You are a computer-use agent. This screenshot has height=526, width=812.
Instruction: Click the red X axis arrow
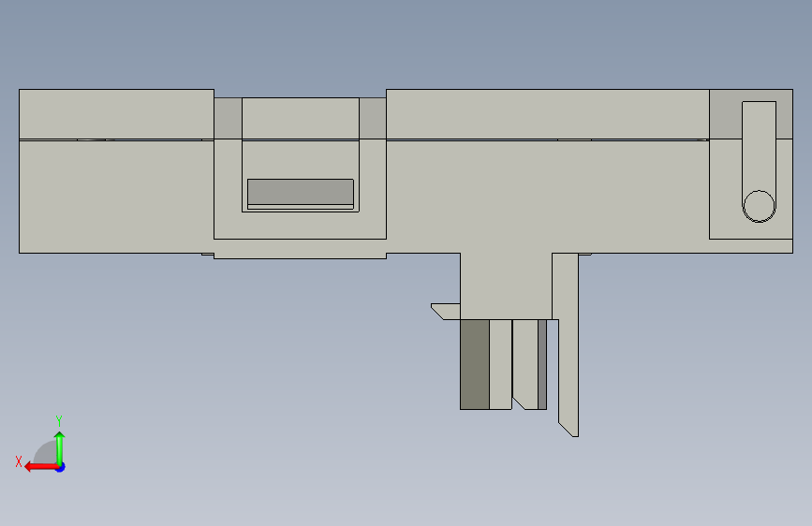point(40,467)
